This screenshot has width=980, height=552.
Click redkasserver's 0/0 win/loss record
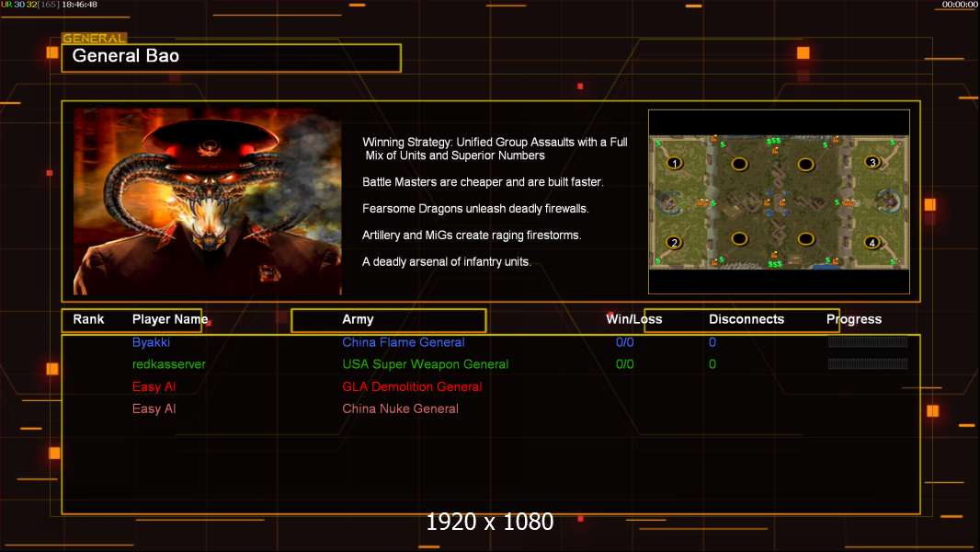[x=624, y=364]
